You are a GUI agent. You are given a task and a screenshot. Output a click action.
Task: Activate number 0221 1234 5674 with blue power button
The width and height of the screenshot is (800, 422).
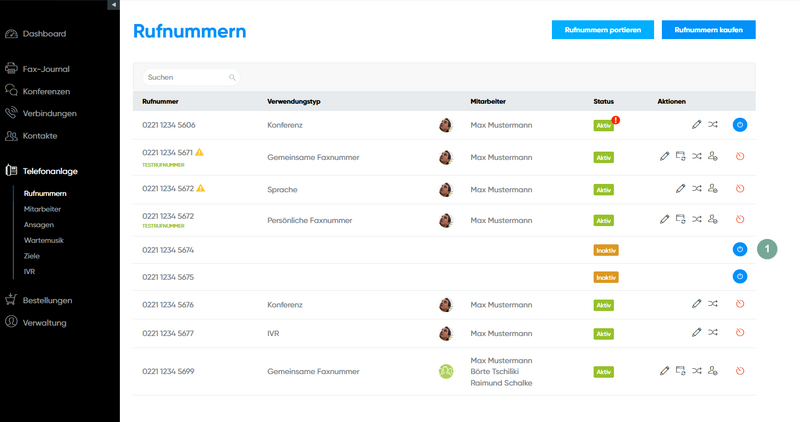740,249
